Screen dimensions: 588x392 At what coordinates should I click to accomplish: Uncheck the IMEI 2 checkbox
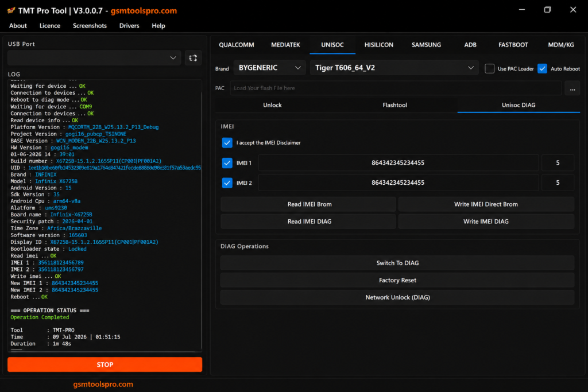click(227, 183)
